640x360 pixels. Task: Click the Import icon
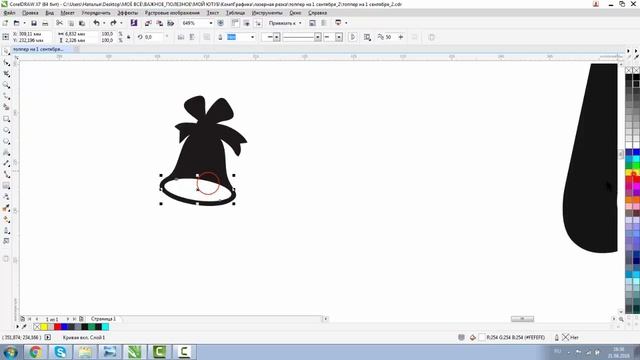coord(148,23)
